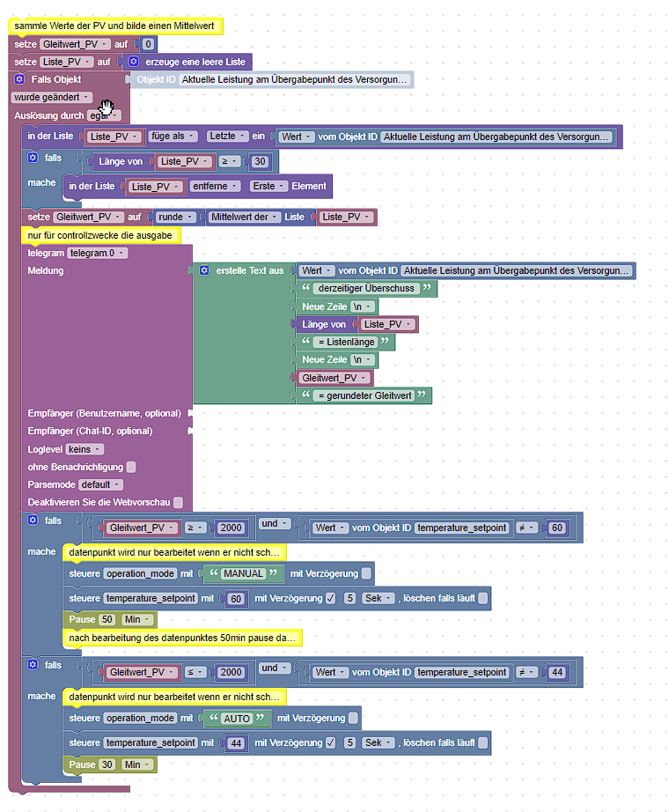Open gear on falls block with Gleitwert_PV ≥ 2000
Viewport: 669px width, 812px height.
click(x=33, y=520)
